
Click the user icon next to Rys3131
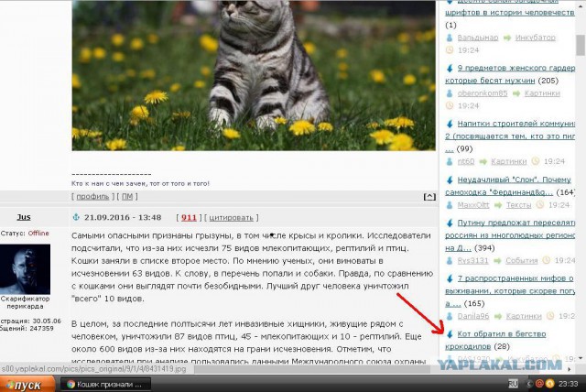tap(450, 260)
